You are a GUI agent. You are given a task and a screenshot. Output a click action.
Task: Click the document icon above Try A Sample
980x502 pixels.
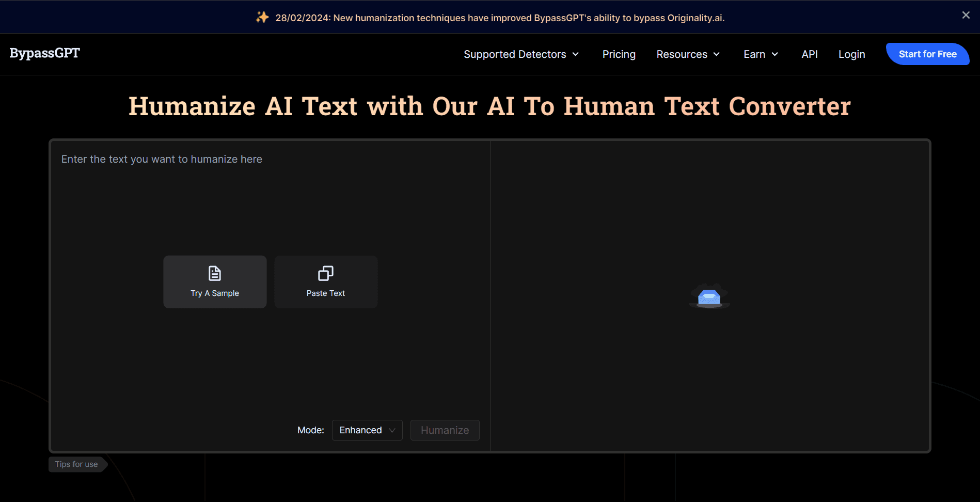point(214,273)
